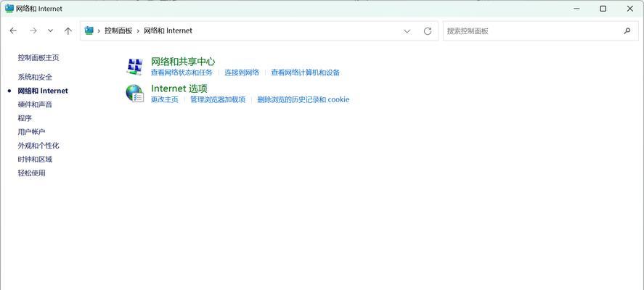The width and height of the screenshot is (644, 290).
Task: Click the search magnifier icon
Action: pyautogui.click(x=627, y=30)
